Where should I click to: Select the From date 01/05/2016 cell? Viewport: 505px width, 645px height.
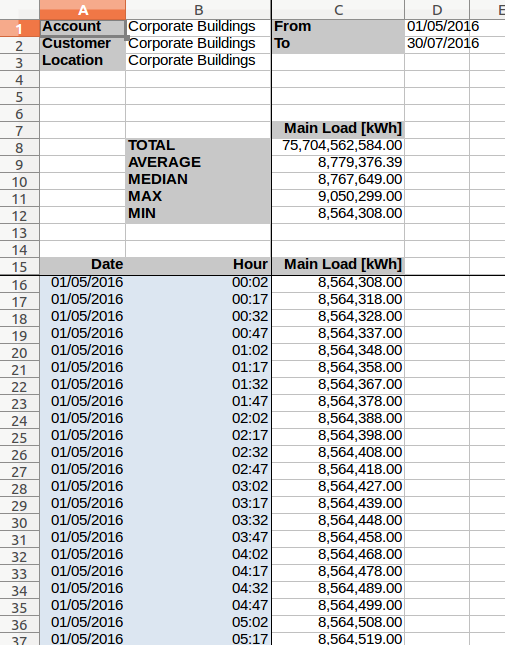[437, 27]
